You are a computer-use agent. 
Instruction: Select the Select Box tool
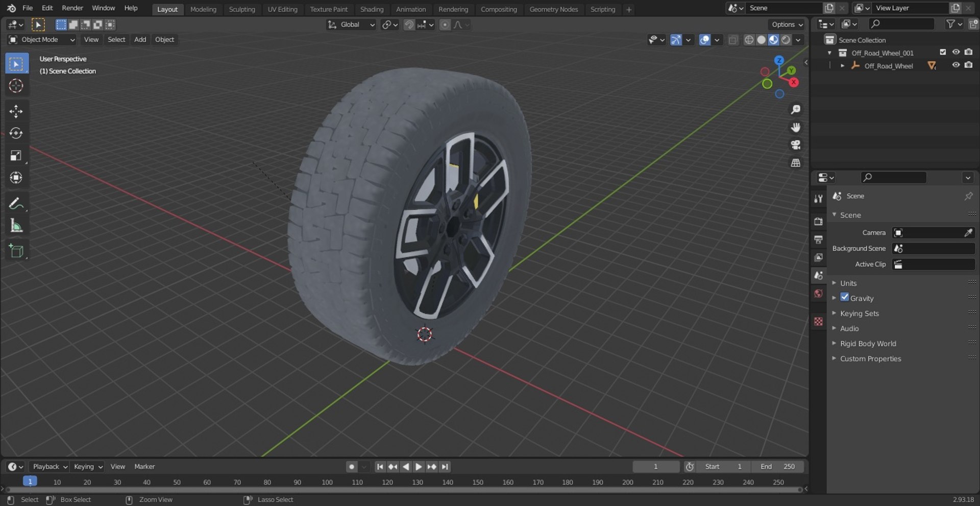point(16,64)
